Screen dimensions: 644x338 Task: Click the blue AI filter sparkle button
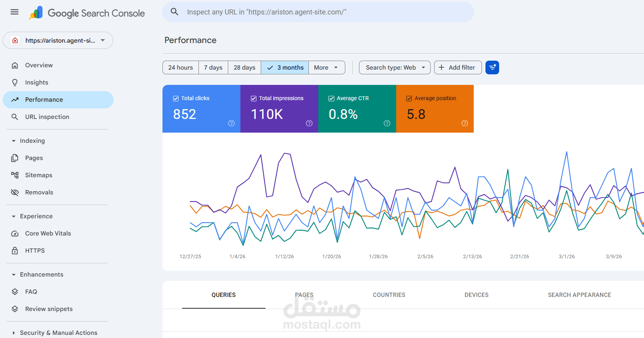click(492, 68)
